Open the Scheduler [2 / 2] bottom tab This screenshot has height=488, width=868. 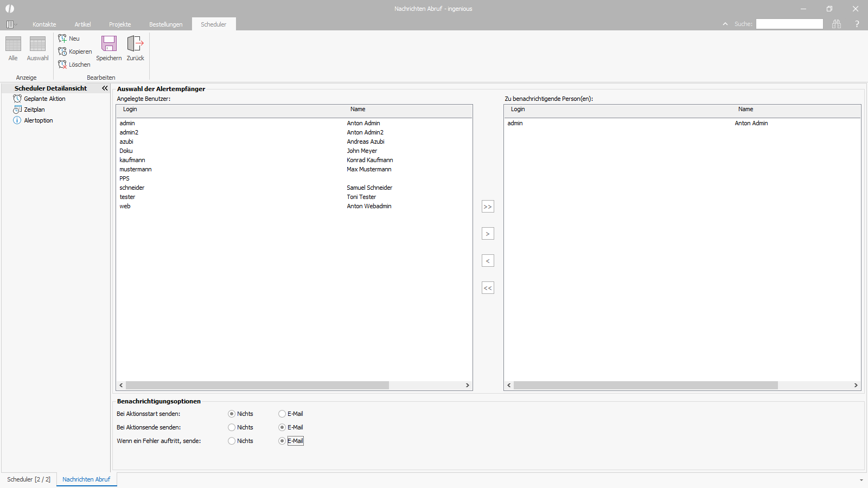tap(29, 479)
